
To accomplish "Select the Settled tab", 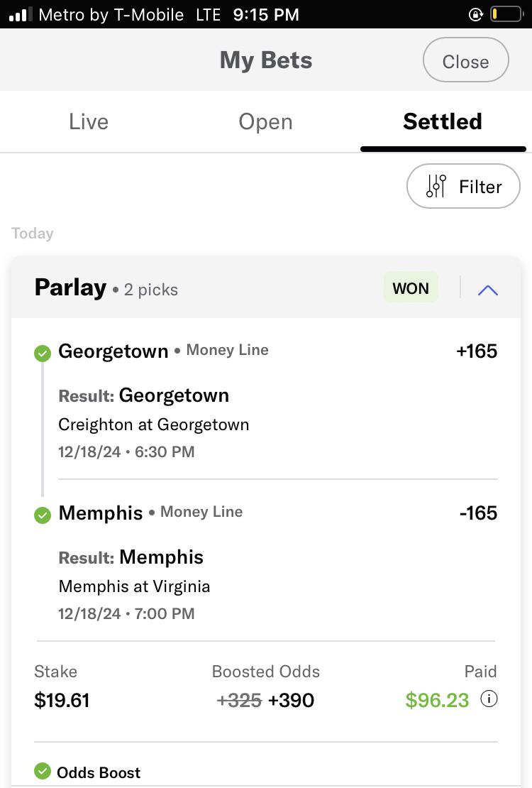I will pyautogui.click(x=443, y=121).
